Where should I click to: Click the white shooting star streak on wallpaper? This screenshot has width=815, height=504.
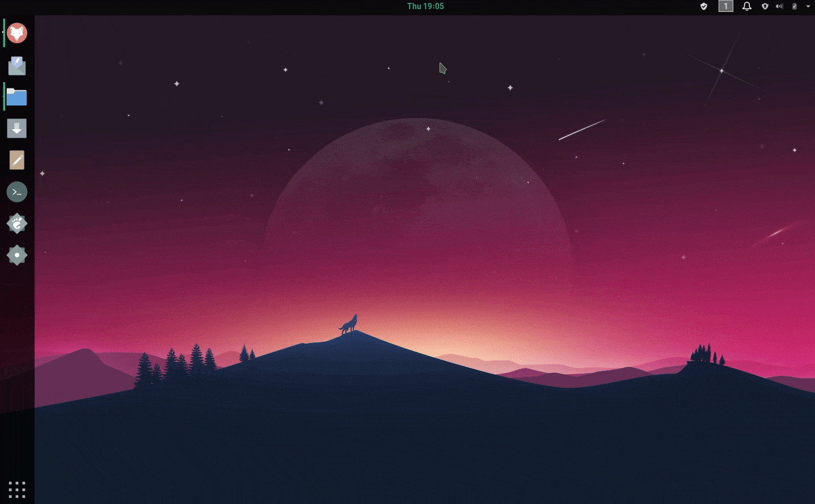(581, 130)
